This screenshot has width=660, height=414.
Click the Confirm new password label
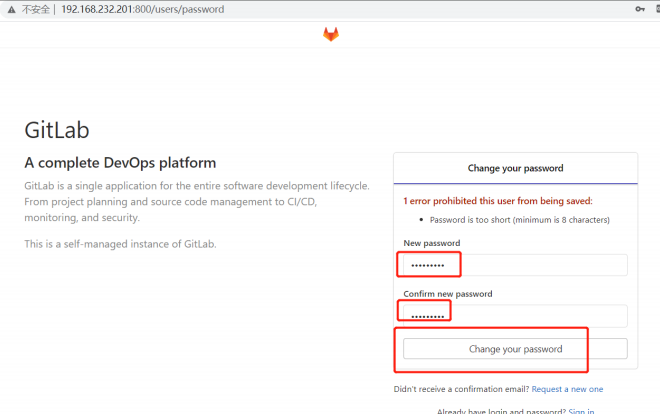point(448,293)
